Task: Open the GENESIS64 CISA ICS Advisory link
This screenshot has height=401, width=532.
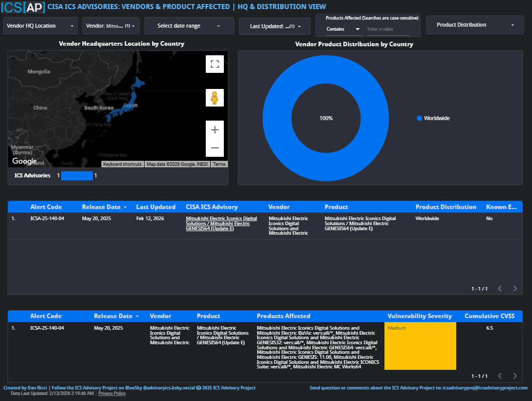Action: 221,224
